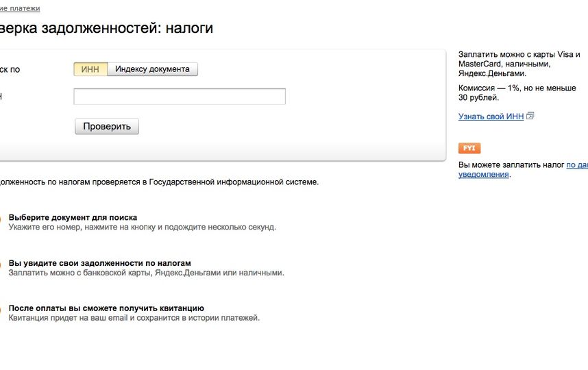This screenshot has width=588, height=370.
Task: Open the Узнать свой ИНН link
Action: pyautogui.click(x=491, y=117)
